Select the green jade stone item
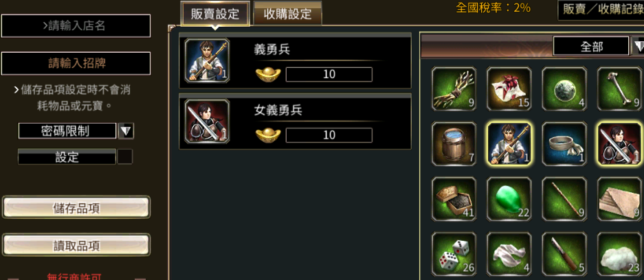 tap(509, 199)
